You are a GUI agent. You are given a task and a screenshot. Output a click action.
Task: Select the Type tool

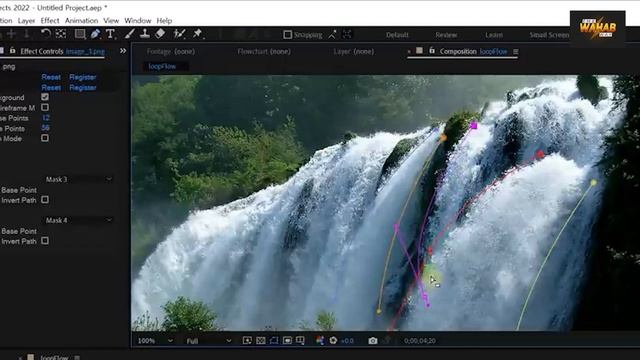(x=110, y=34)
